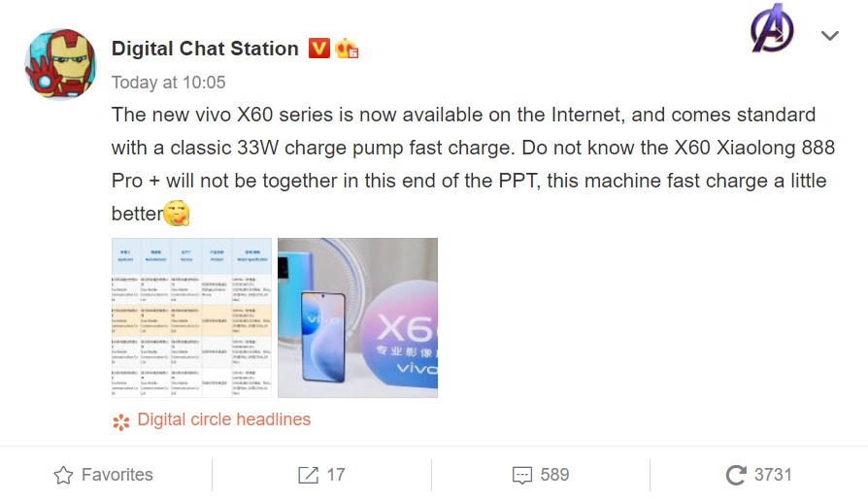Image resolution: width=868 pixels, height=502 pixels.
Task: Open the 589 comments count
Action: click(x=554, y=475)
